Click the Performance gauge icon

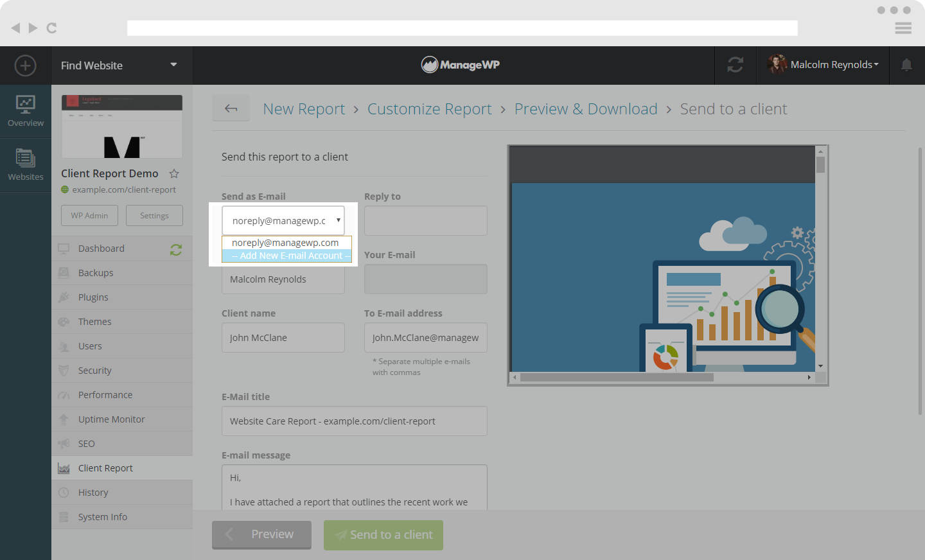[64, 395]
